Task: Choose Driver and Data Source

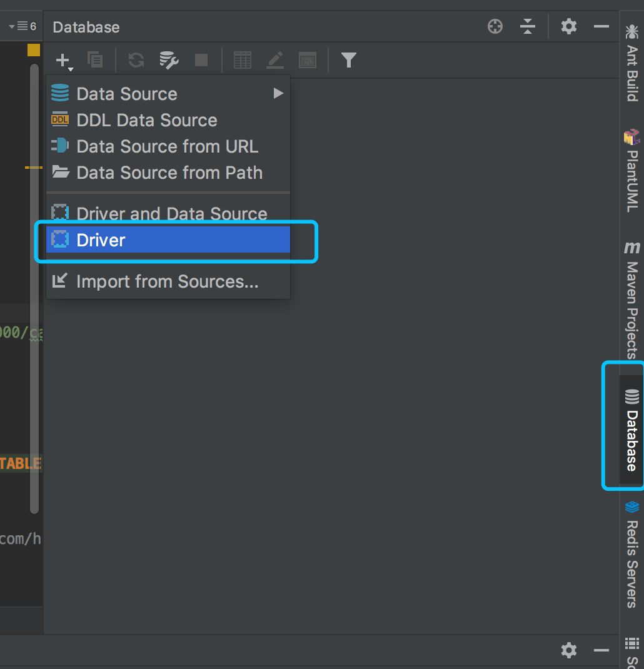Action: [x=168, y=213]
